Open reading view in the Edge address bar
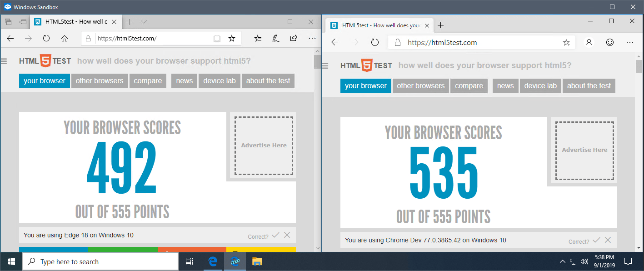 click(217, 39)
